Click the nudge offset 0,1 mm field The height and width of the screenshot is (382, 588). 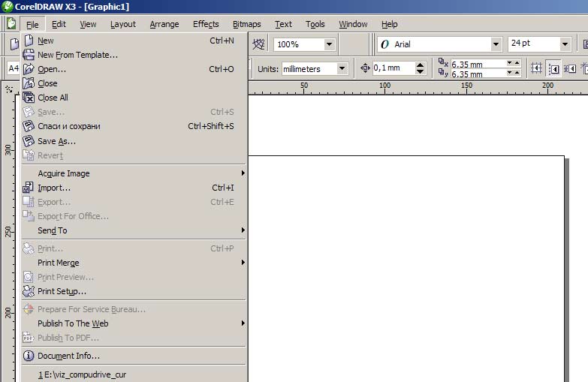[394, 68]
